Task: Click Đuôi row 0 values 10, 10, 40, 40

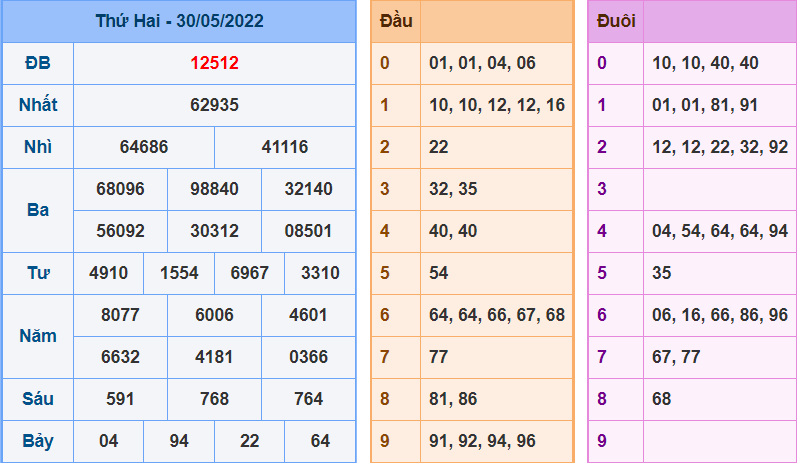Action: point(706,63)
